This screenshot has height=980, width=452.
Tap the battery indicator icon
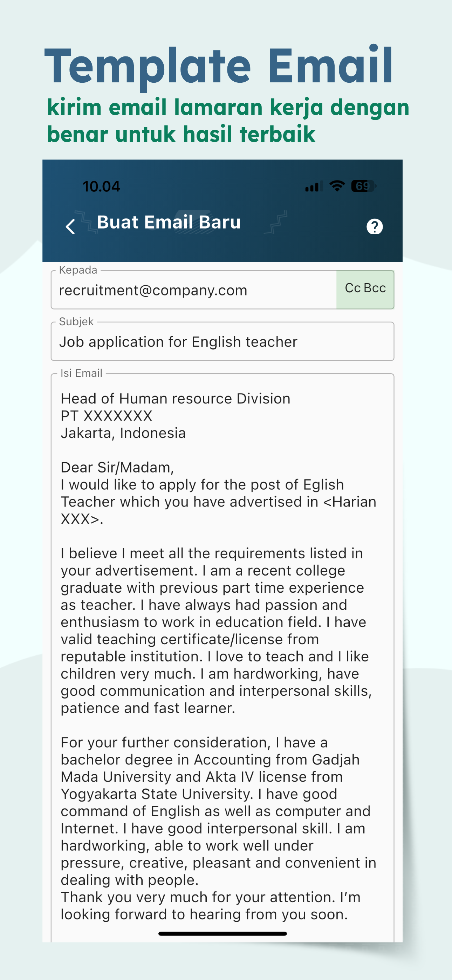coord(363,186)
